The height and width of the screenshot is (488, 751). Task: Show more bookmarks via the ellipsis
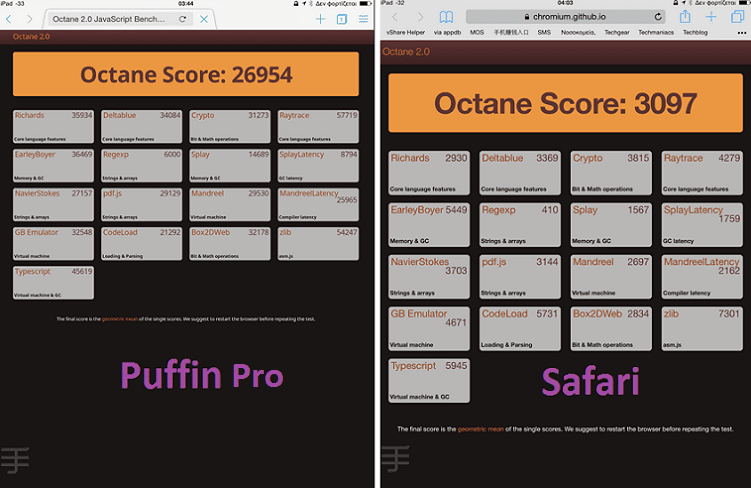[x=741, y=33]
